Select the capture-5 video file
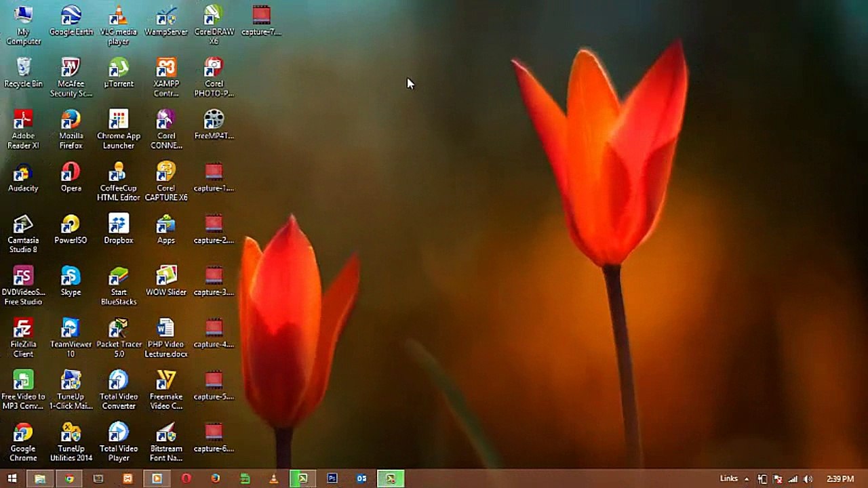 214,386
